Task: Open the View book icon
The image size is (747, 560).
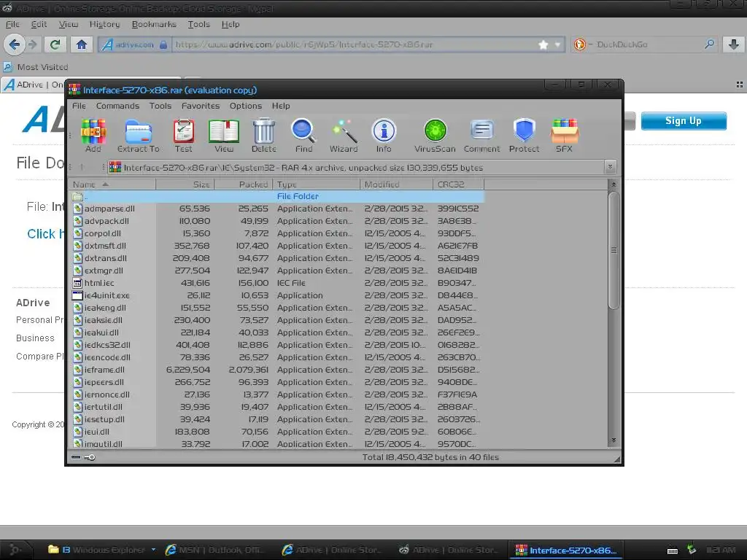Action: (223, 135)
